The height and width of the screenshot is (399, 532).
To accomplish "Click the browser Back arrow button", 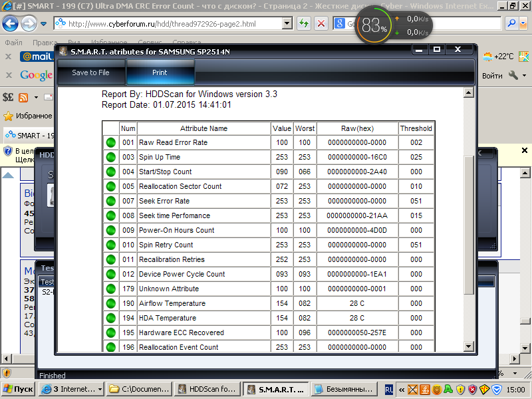I will tap(10, 24).
